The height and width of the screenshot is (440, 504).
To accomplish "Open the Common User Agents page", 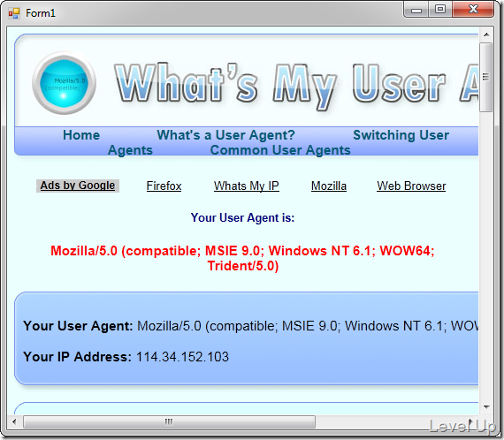I will (280, 150).
